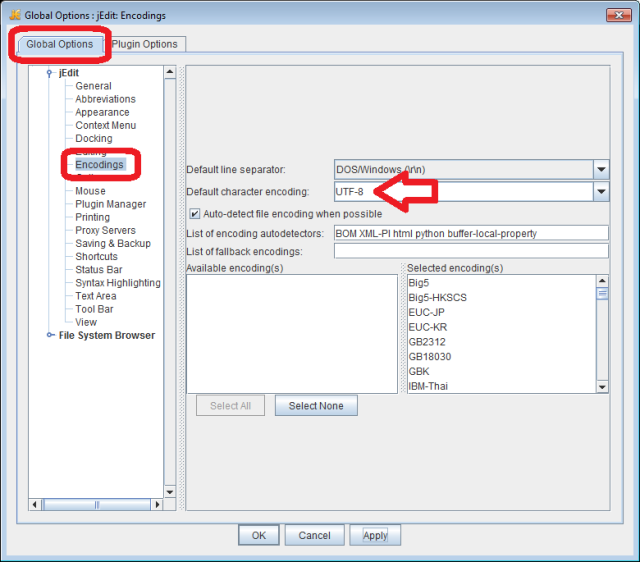Open Default character encoding dropdown arrow
Screen dimensions: 640x562
click(x=601, y=191)
